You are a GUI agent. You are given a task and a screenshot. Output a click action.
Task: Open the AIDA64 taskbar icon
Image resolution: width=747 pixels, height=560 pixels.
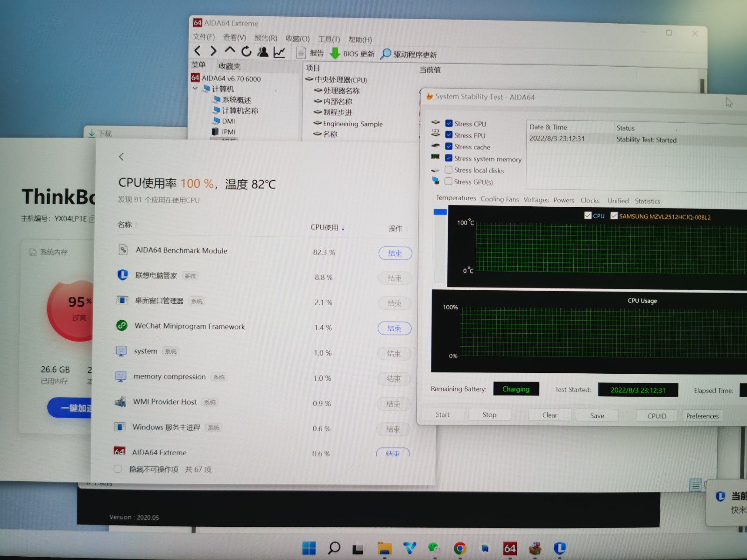click(x=510, y=548)
